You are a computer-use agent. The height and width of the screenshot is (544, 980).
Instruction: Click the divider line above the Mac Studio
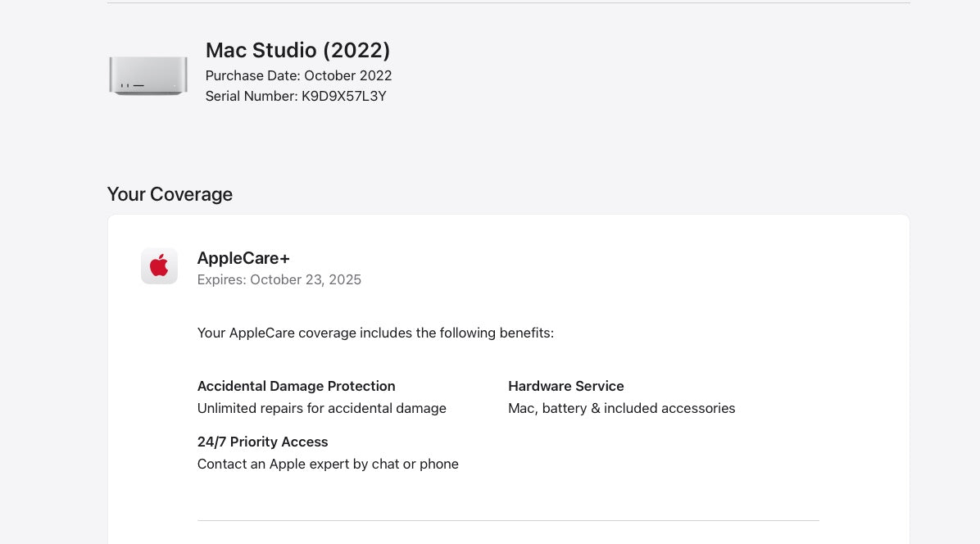[x=508, y=3]
